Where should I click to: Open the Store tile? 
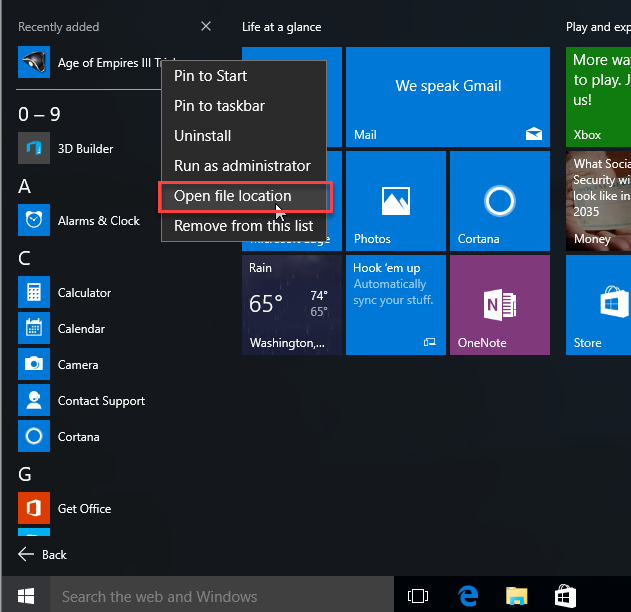(x=598, y=305)
